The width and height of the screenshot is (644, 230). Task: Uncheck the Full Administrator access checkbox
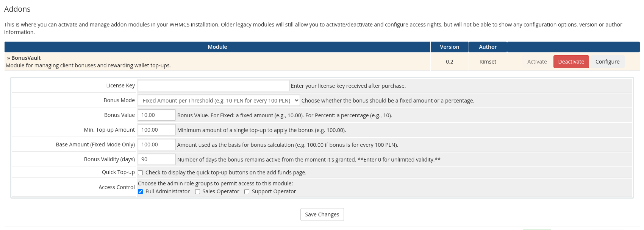click(141, 192)
